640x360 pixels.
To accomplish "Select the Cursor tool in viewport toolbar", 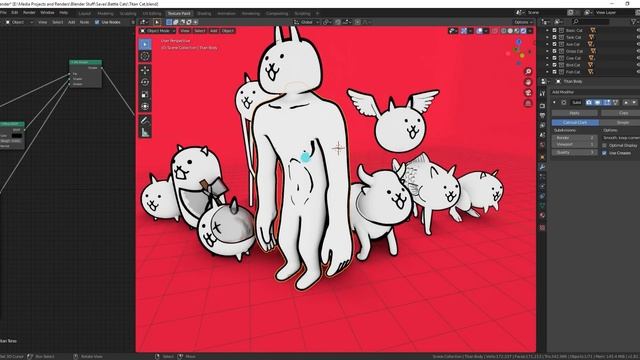I will [145, 56].
